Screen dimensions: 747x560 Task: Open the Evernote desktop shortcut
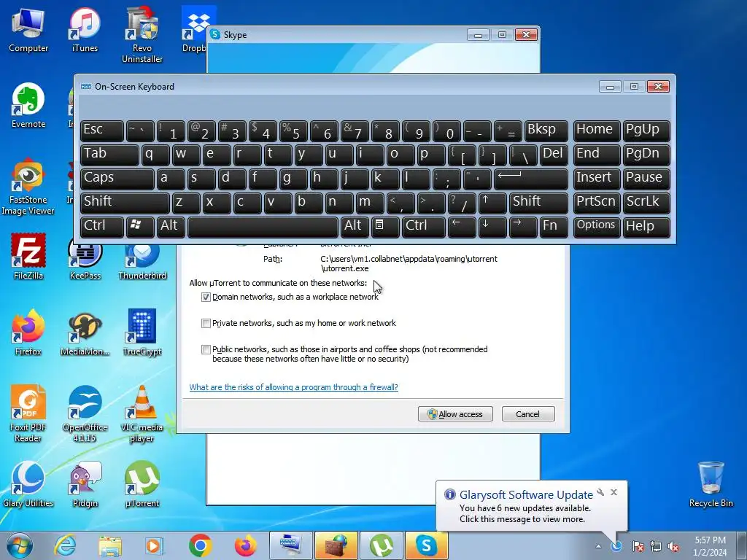click(x=28, y=106)
